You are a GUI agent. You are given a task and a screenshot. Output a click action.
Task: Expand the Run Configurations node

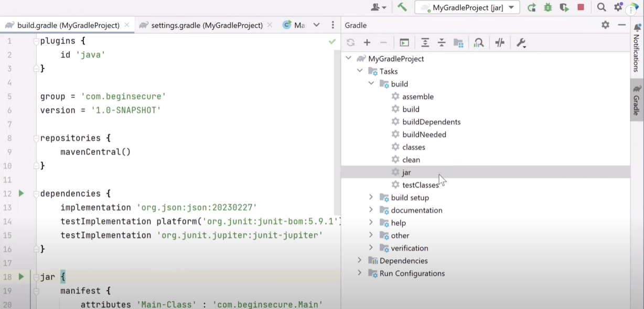(360, 273)
